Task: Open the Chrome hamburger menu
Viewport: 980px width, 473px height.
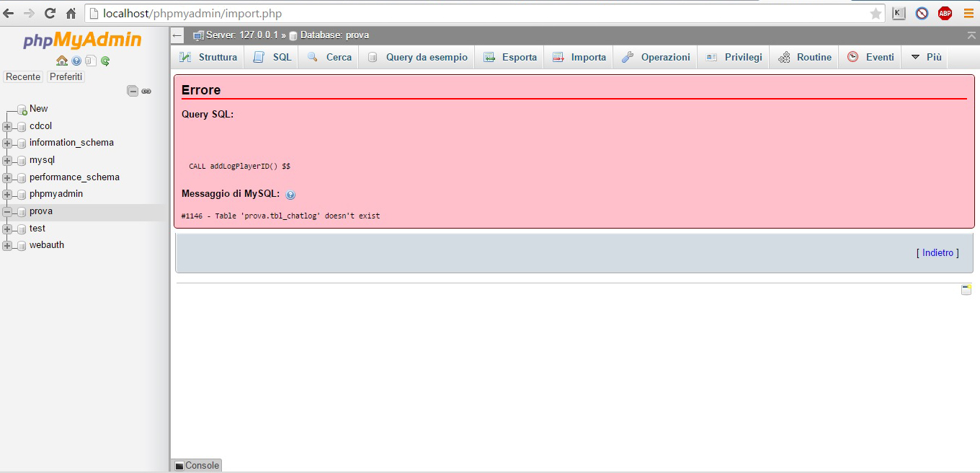Action: 968,13
